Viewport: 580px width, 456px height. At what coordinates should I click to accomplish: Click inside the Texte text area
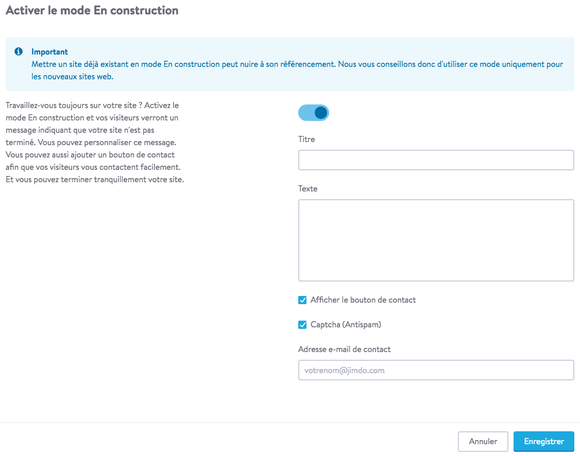click(436, 240)
